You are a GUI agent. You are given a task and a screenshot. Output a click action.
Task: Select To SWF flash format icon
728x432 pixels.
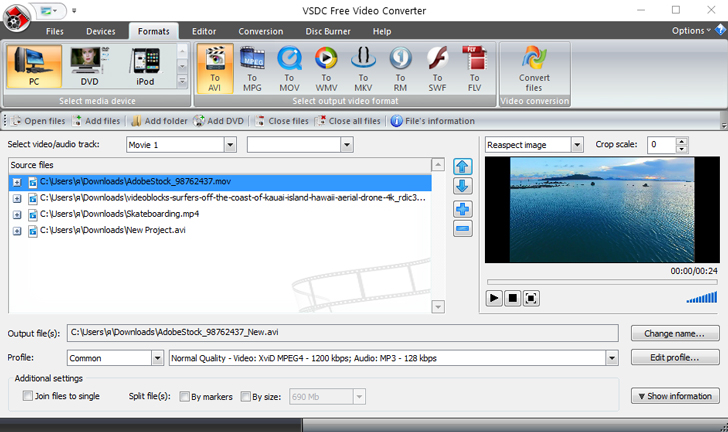pyautogui.click(x=436, y=67)
